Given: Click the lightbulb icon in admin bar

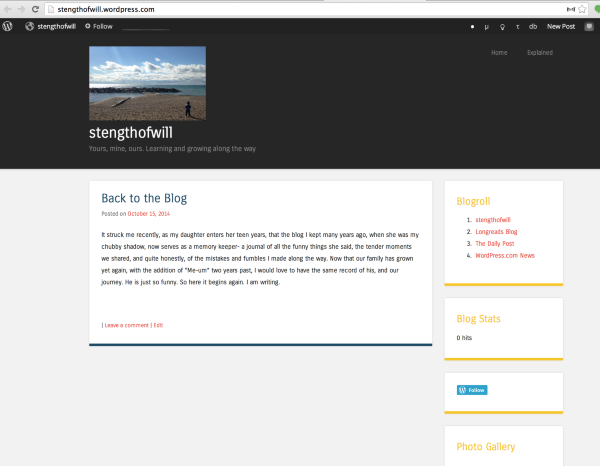Looking at the screenshot, I should [x=502, y=26].
